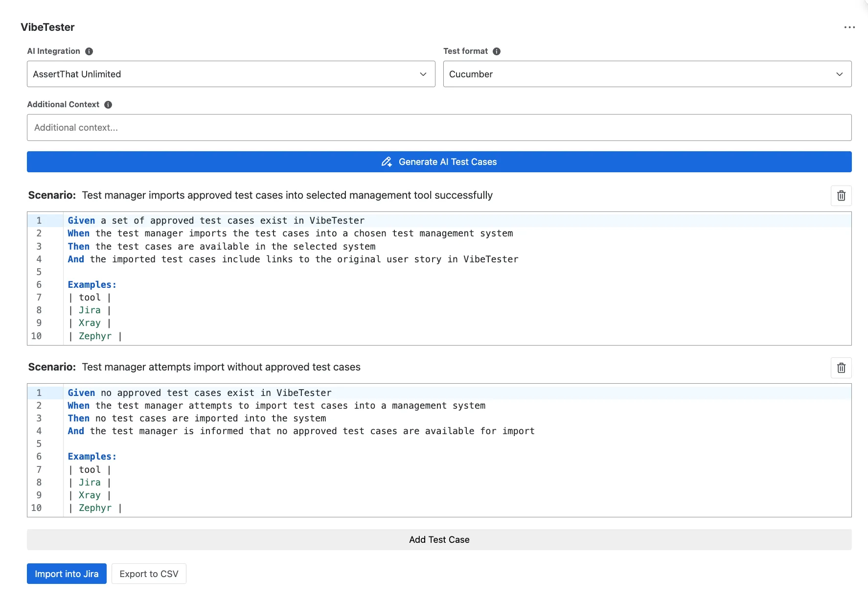
Task: Click line 'And the test manager is informed'
Action: click(x=301, y=431)
